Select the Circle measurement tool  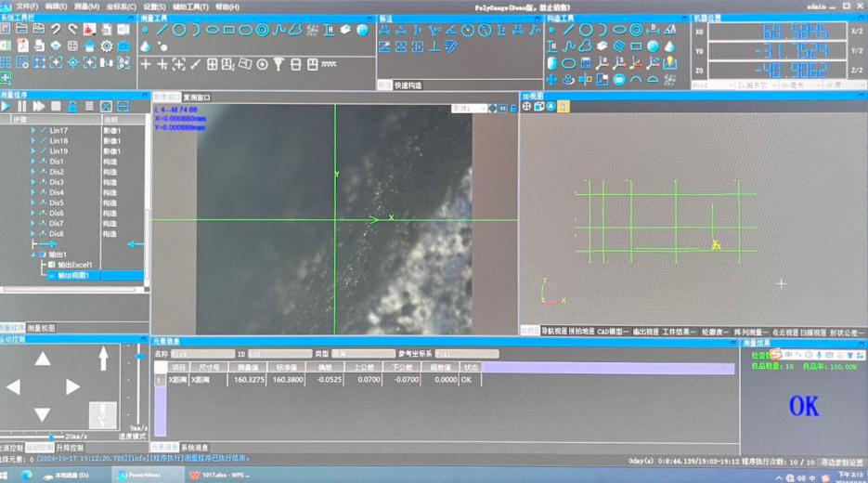point(179,30)
